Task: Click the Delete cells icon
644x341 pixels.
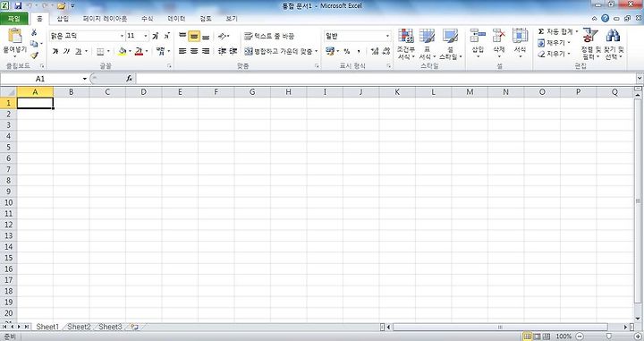Action: (x=498, y=36)
